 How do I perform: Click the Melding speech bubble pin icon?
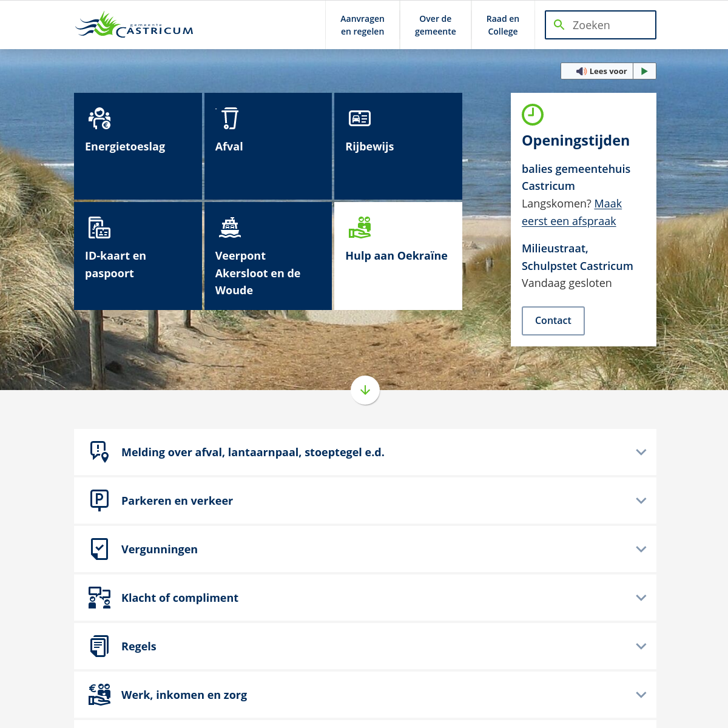tap(99, 452)
